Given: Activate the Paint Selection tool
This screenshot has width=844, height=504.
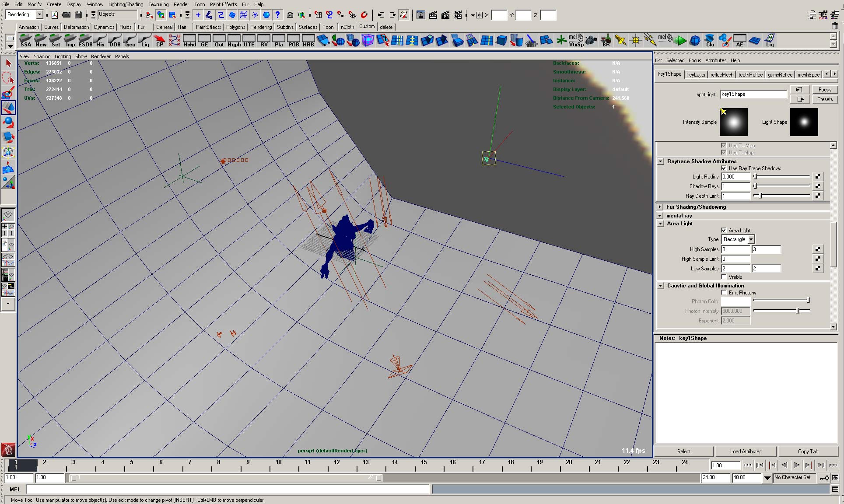Looking at the screenshot, I should (8, 93).
